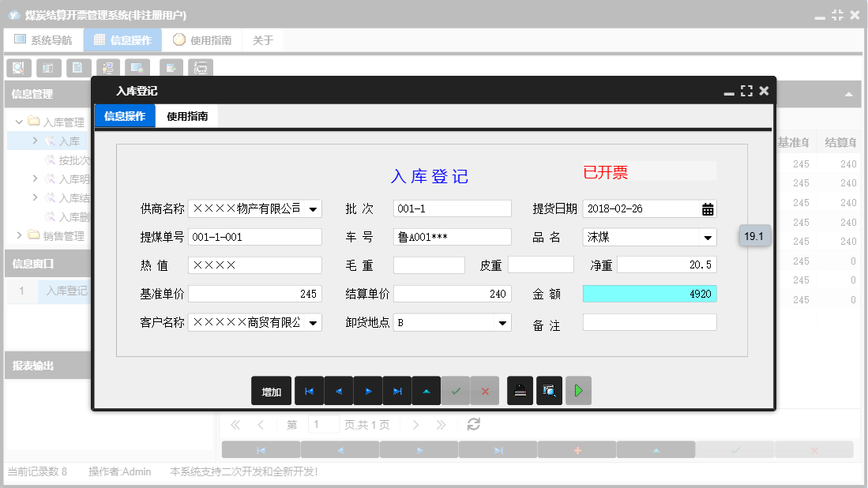This screenshot has height=488, width=868.
Task: Jump to the last record icon
Action: pyautogui.click(x=397, y=390)
